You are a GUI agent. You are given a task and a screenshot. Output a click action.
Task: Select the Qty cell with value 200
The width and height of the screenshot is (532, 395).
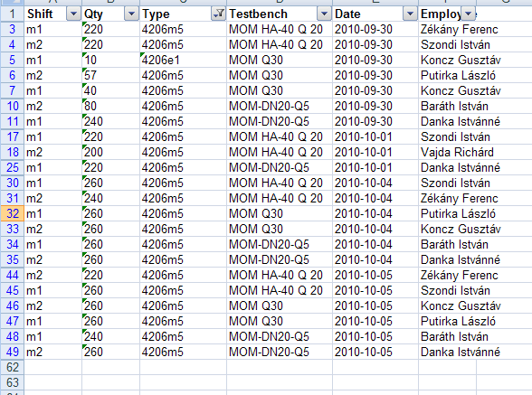(110, 152)
